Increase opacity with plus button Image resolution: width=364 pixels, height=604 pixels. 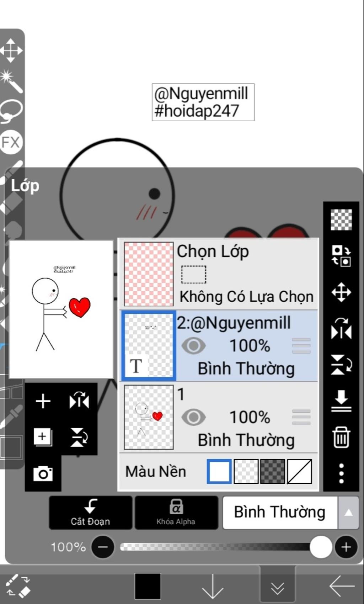[x=346, y=547]
